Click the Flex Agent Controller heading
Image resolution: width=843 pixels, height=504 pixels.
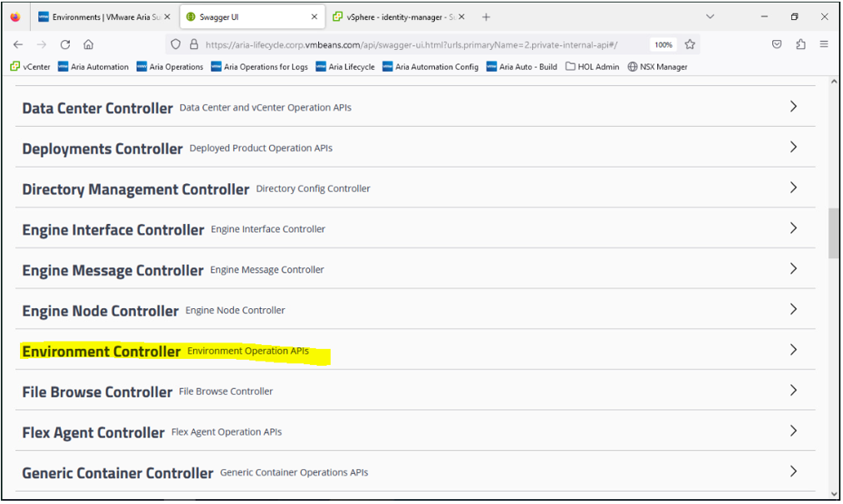point(93,433)
